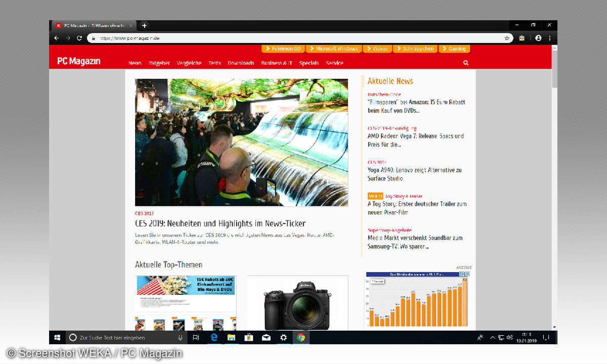Viewport: 607px width, 364px height.
Task: Open a new tab with the plus button
Action: (x=144, y=26)
